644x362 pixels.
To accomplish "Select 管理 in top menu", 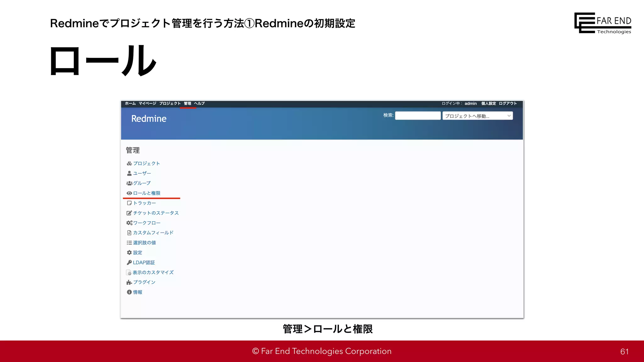I will click(x=188, y=103).
